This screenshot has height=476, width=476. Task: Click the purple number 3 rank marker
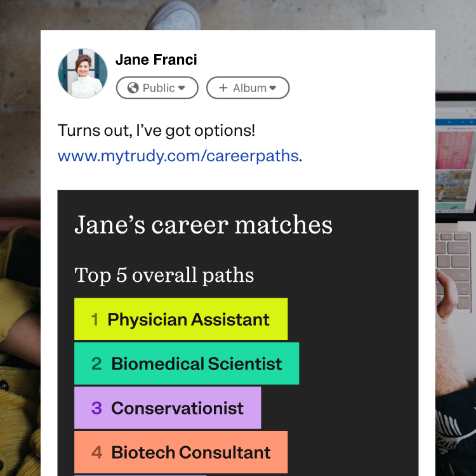[x=96, y=408]
